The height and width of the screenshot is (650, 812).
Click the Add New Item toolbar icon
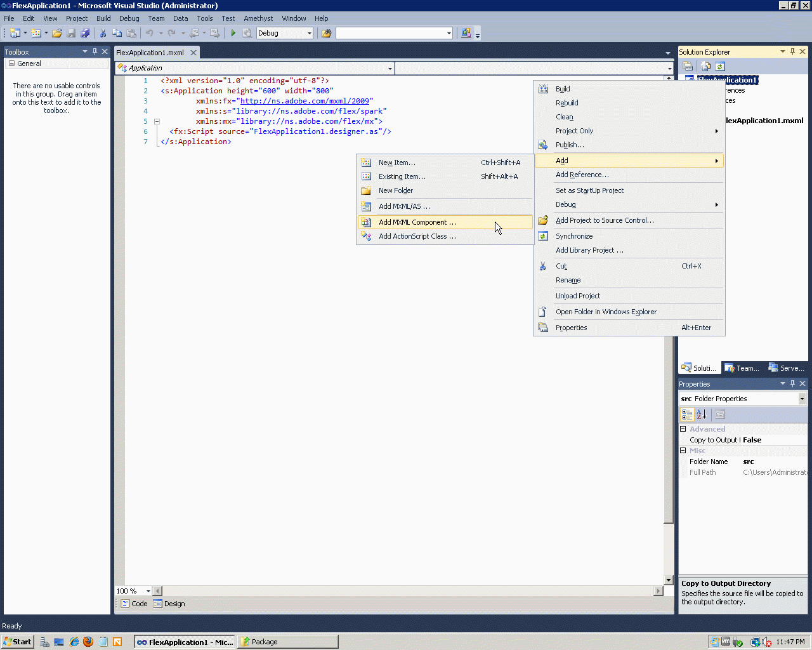[x=36, y=33]
